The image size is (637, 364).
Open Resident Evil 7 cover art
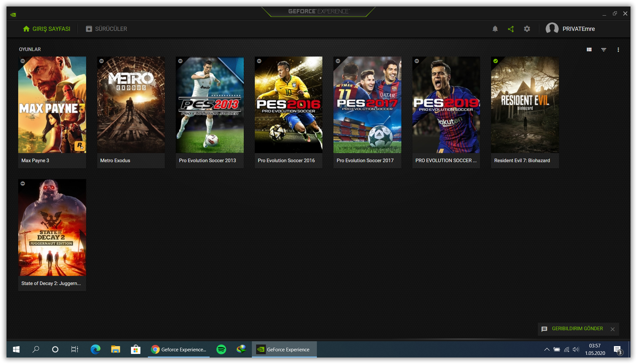pyautogui.click(x=525, y=105)
